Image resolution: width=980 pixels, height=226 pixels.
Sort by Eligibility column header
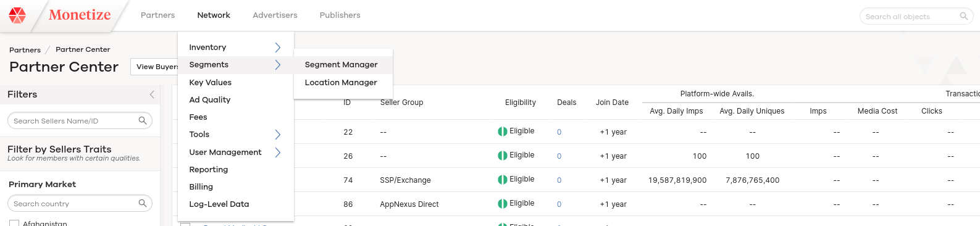point(521,103)
